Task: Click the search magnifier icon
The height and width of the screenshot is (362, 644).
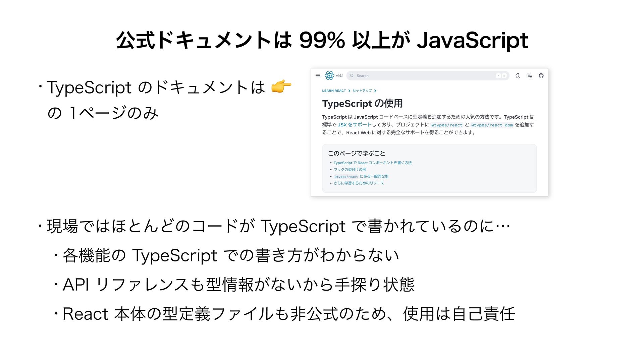Action: click(x=352, y=76)
